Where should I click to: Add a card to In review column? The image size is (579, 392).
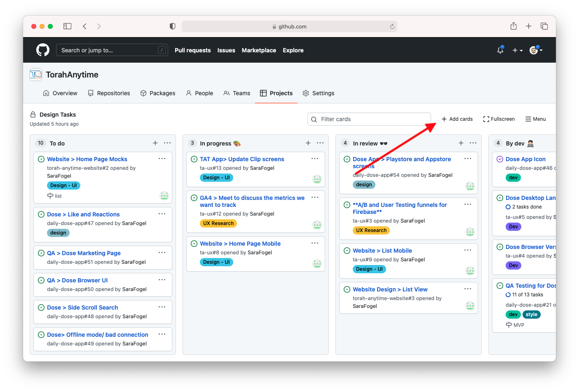coord(461,143)
